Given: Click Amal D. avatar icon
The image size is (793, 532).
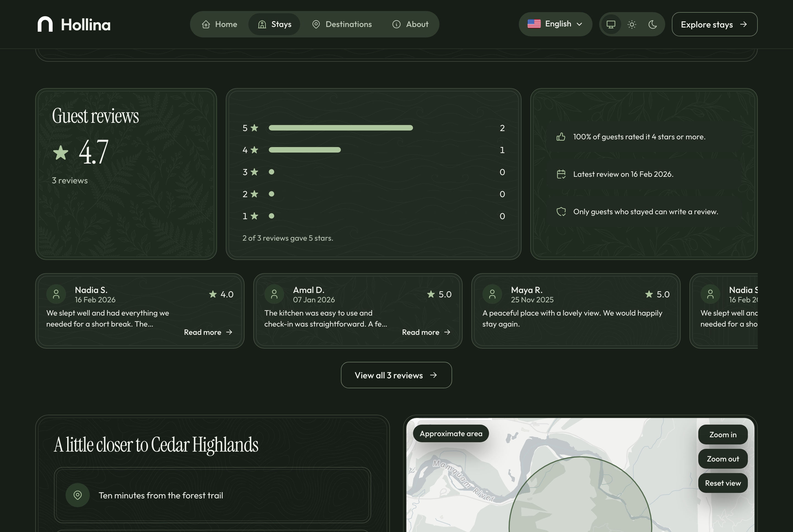Looking at the screenshot, I should click(x=274, y=294).
